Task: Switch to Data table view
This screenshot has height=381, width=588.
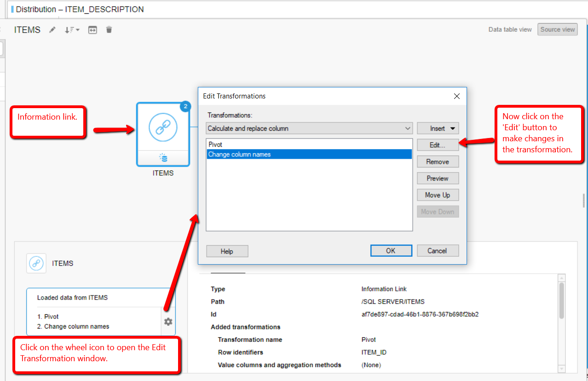Action: 509,29
